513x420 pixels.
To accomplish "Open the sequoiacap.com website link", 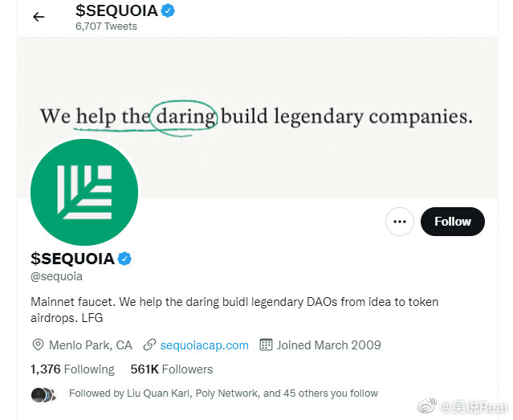I will coord(204,345).
